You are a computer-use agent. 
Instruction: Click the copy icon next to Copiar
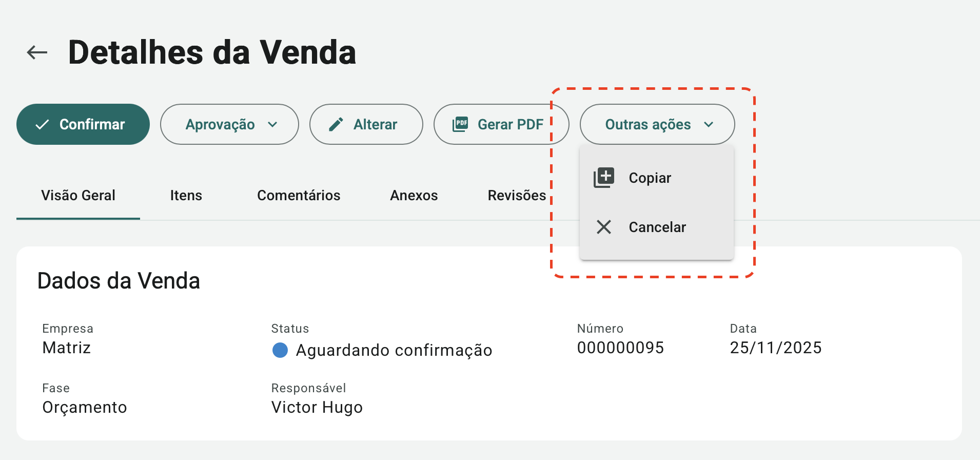tap(604, 177)
